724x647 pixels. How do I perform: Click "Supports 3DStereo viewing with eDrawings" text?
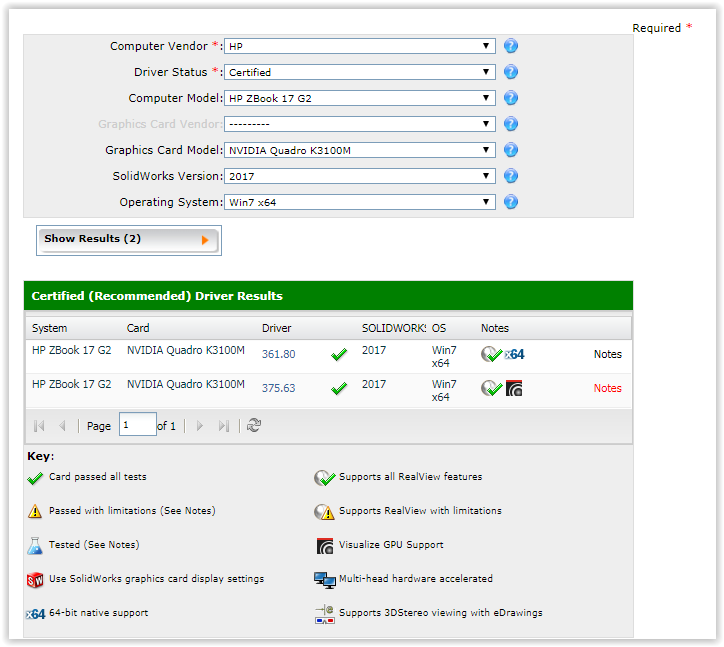coord(440,613)
